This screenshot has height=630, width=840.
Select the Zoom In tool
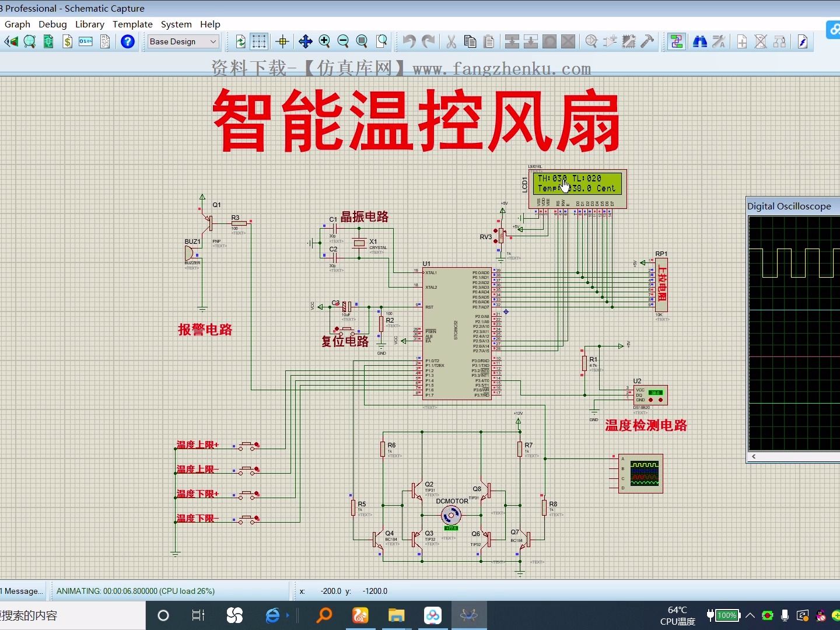[x=325, y=41]
